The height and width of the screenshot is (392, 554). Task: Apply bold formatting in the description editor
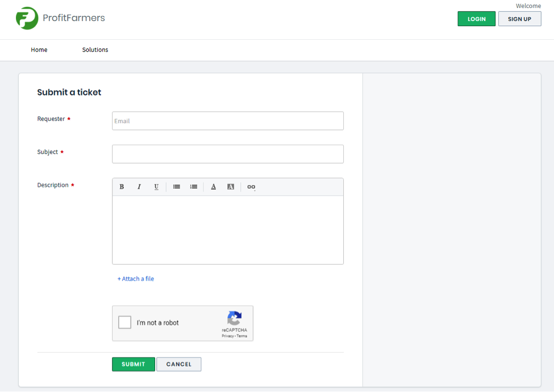click(122, 187)
